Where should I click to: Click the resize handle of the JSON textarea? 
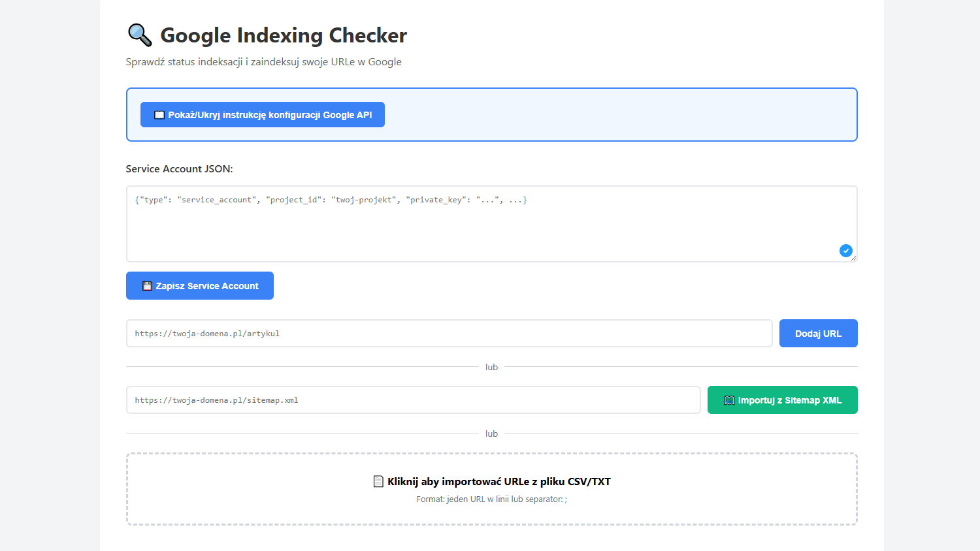pyautogui.click(x=853, y=258)
